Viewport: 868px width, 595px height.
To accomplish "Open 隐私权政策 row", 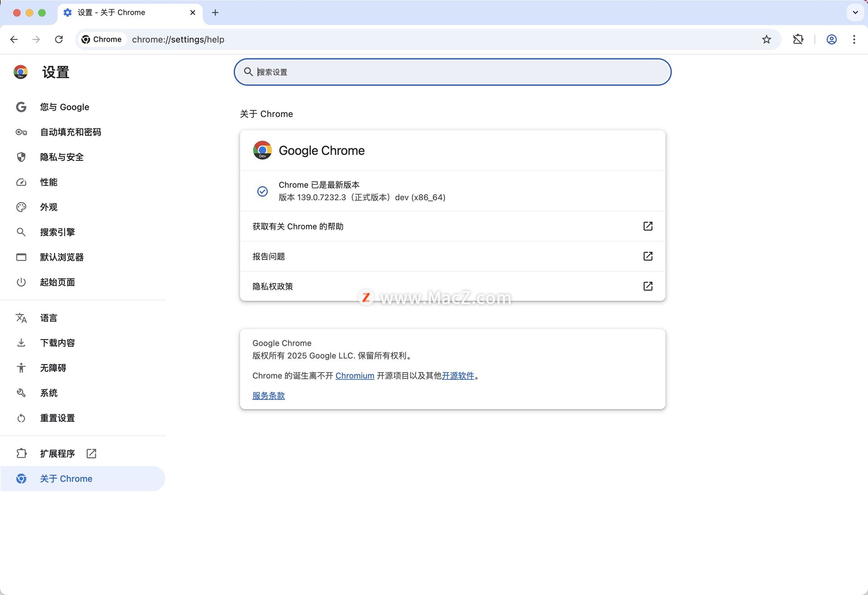I will point(453,286).
